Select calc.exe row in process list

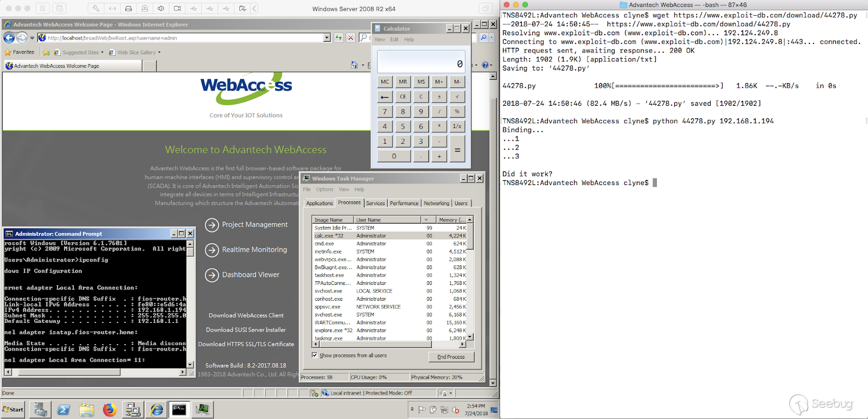coord(390,236)
